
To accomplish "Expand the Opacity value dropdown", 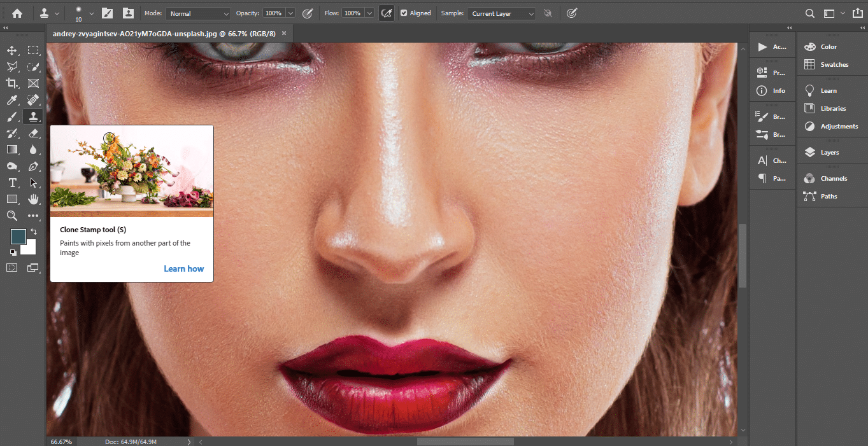I will pyautogui.click(x=291, y=13).
